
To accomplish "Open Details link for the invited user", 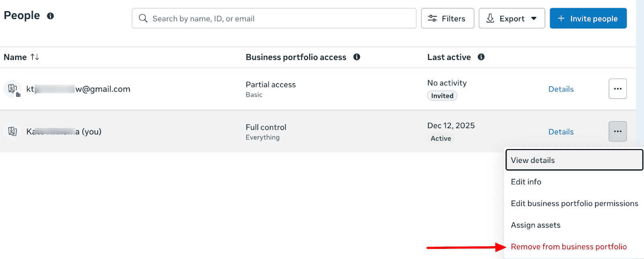I will 561,89.
